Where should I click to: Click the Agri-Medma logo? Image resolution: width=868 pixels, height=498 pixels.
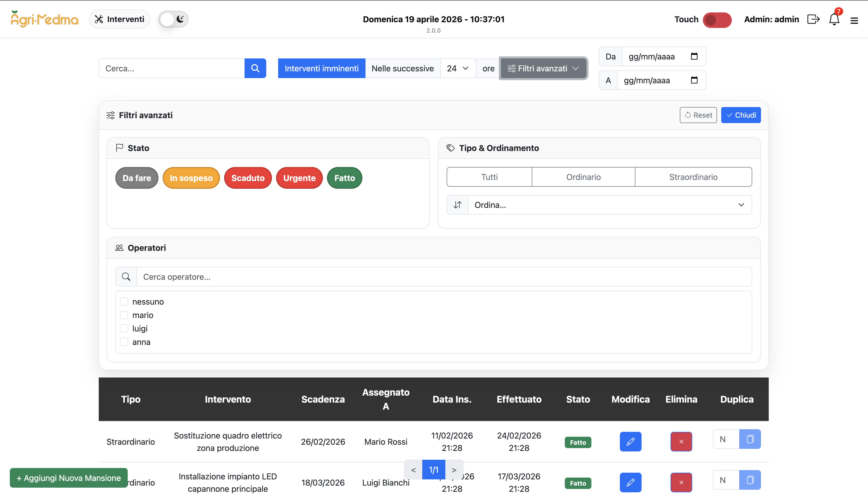[x=44, y=19]
